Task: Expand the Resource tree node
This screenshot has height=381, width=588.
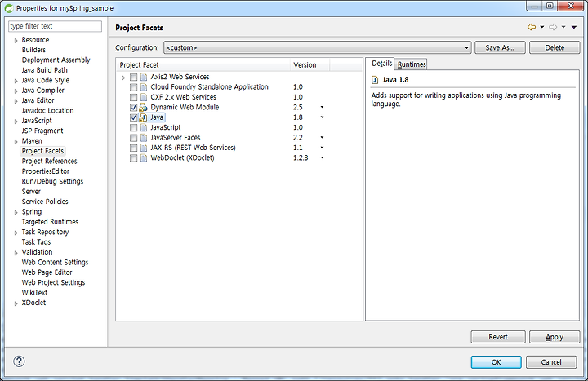Action: pos(16,41)
